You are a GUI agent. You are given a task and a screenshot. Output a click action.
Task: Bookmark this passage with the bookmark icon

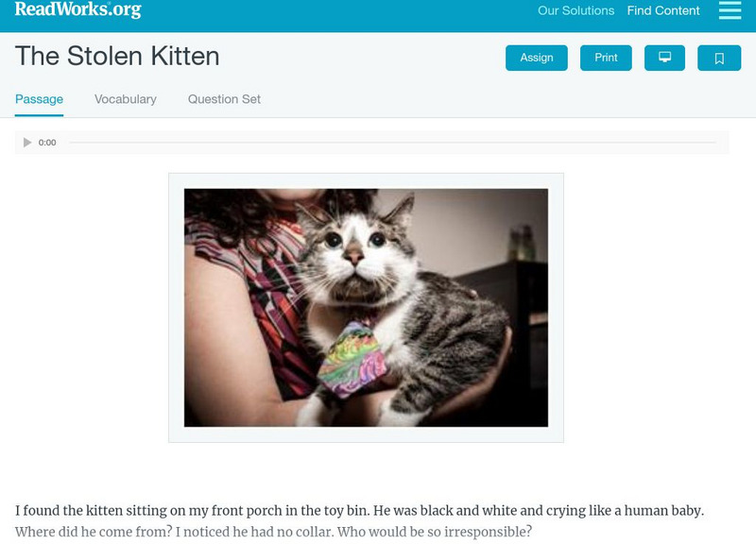tap(719, 58)
